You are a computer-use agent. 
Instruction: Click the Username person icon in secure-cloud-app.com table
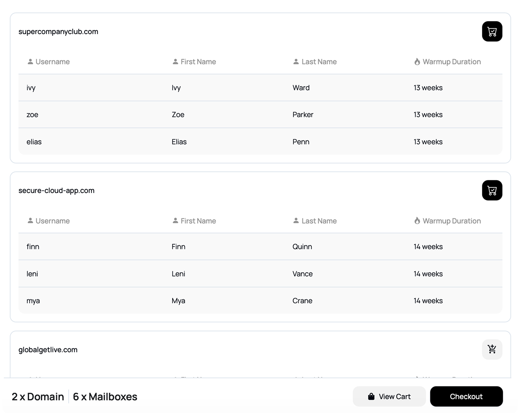pyautogui.click(x=31, y=220)
